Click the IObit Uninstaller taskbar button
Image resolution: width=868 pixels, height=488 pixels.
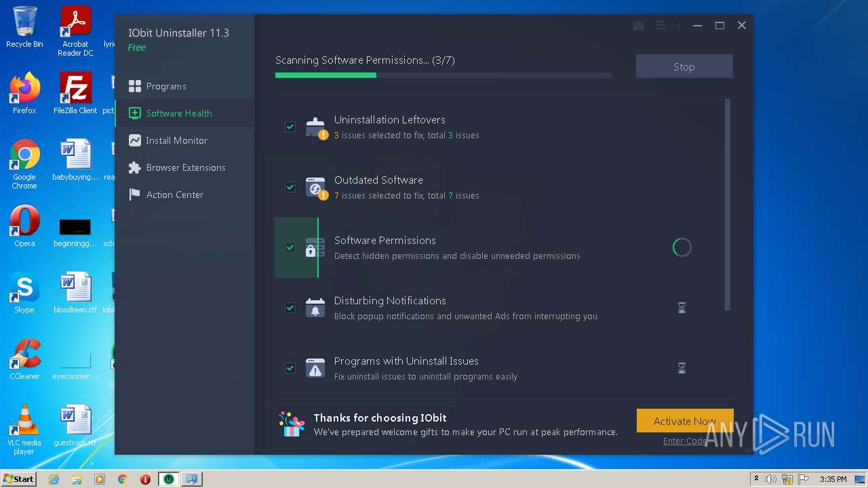tap(169, 479)
